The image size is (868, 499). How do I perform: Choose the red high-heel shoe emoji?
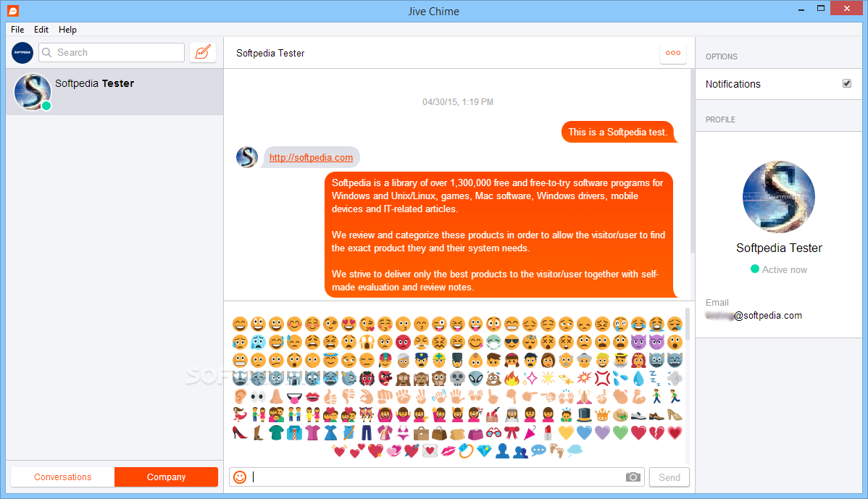point(240,432)
